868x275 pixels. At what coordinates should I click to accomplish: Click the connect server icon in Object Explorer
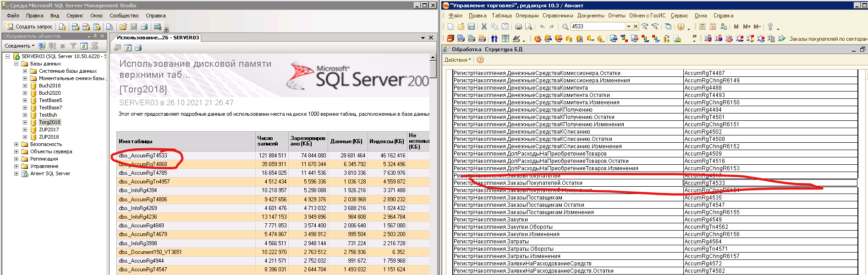pos(42,46)
